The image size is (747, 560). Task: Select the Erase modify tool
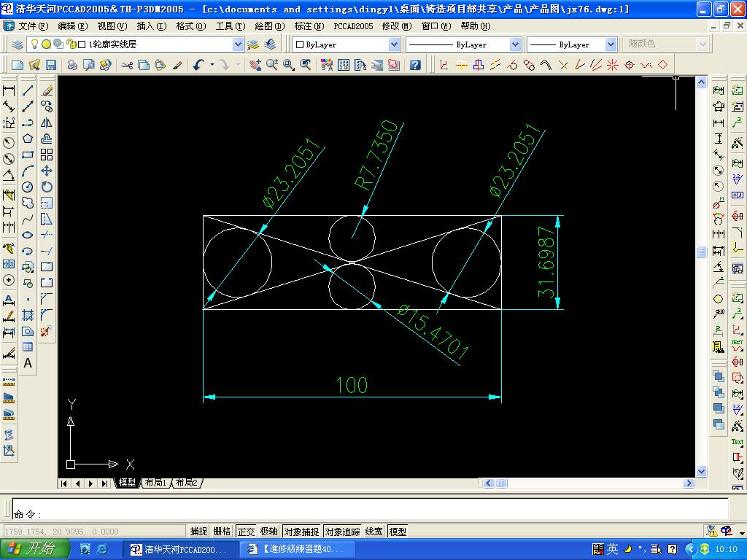point(47,90)
